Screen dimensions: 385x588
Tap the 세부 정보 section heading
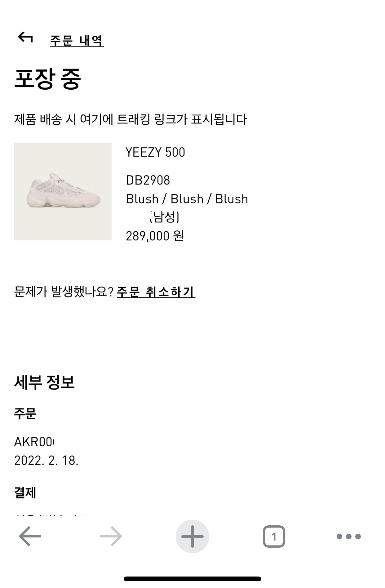(44, 382)
